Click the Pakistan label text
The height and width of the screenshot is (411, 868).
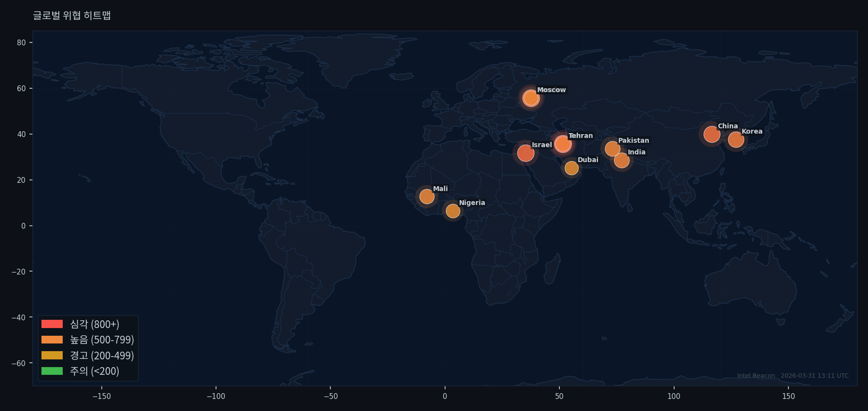pyautogui.click(x=634, y=140)
